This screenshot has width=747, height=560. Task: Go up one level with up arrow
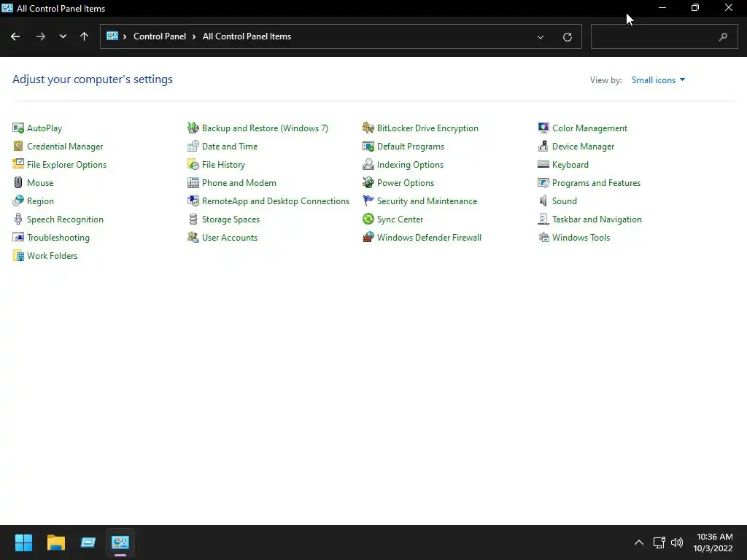[x=85, y=36]
